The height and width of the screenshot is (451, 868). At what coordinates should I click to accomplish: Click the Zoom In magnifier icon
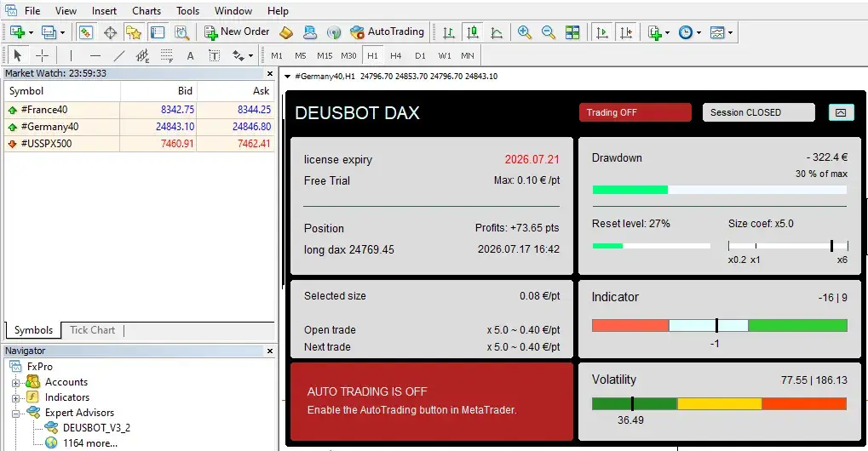524,32
